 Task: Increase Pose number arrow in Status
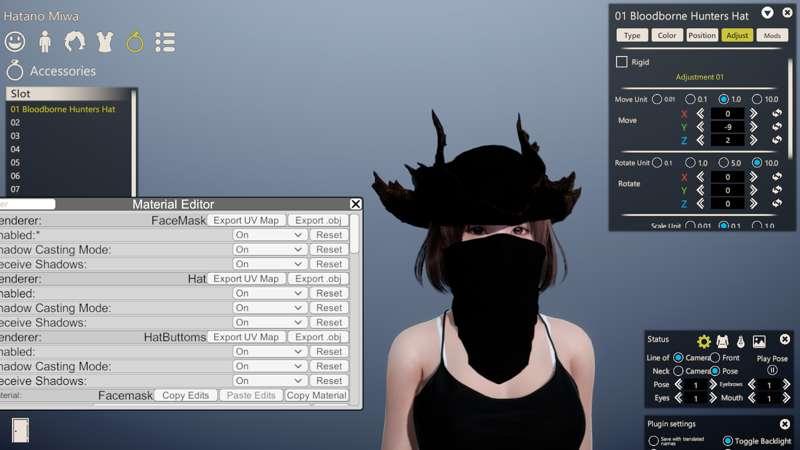point(713,384)
